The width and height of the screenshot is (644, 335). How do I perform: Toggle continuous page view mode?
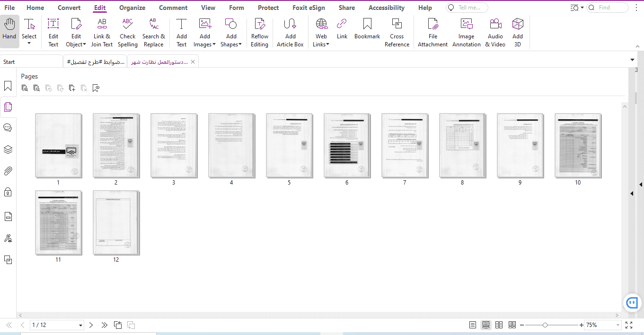click(485, 325)
